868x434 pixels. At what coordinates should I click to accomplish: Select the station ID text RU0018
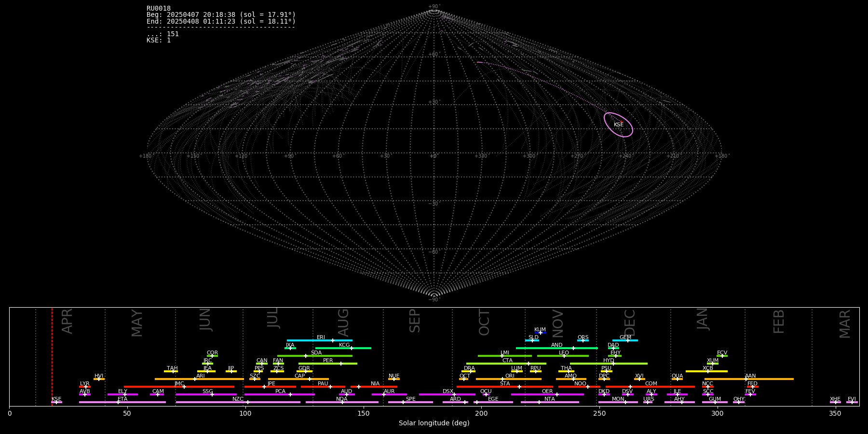(159, 9)
